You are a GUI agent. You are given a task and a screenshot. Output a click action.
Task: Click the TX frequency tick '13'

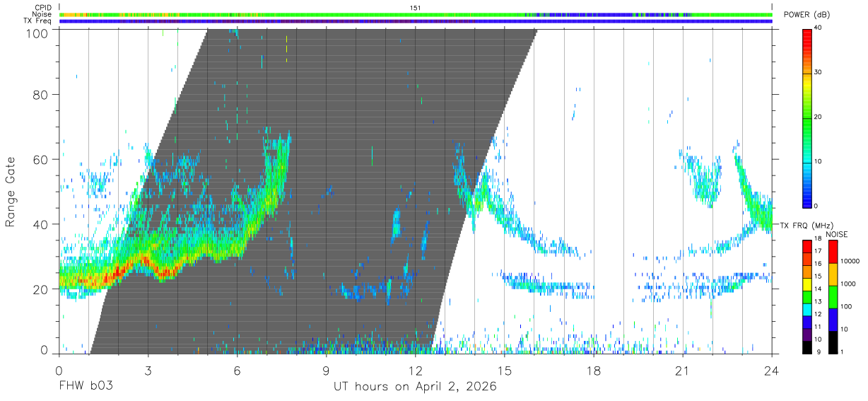[819, 301]
